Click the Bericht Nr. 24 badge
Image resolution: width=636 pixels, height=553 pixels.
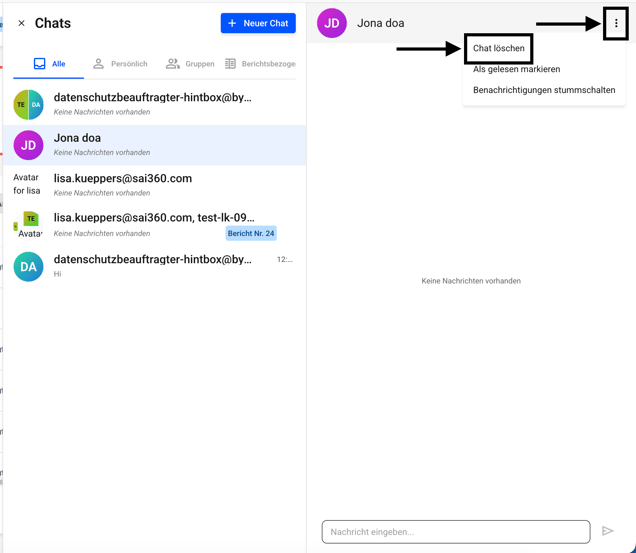point(250,233)
